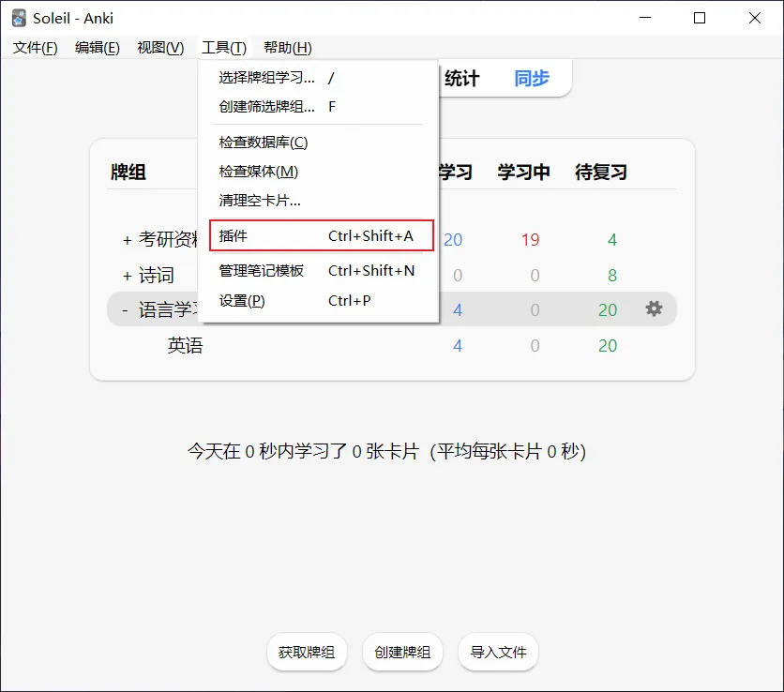Open the 文件(F) menu
The width and height of the screenshot is (784, 692).
(x=35, y=48)
